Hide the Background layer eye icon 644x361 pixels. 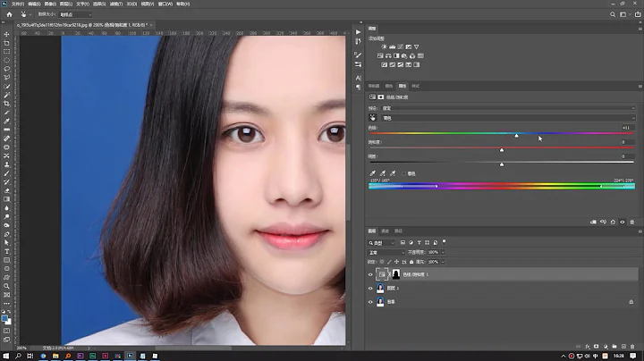(370, 302)
